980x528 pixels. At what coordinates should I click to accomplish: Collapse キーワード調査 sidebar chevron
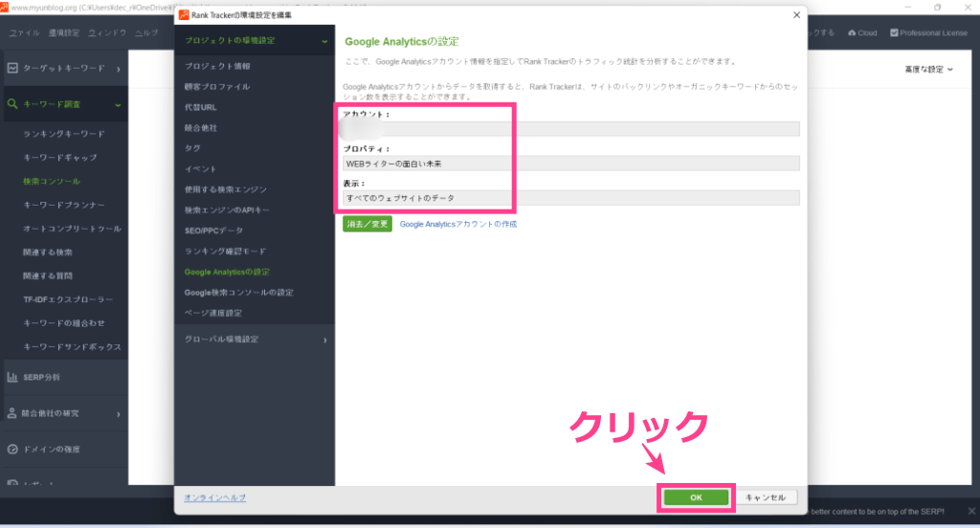(118, 105)
